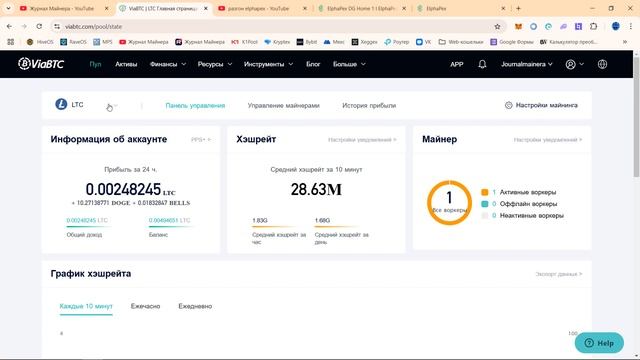Expand the Ресурсы menu
Screen dimensions: 640x360
pos(215,64)
